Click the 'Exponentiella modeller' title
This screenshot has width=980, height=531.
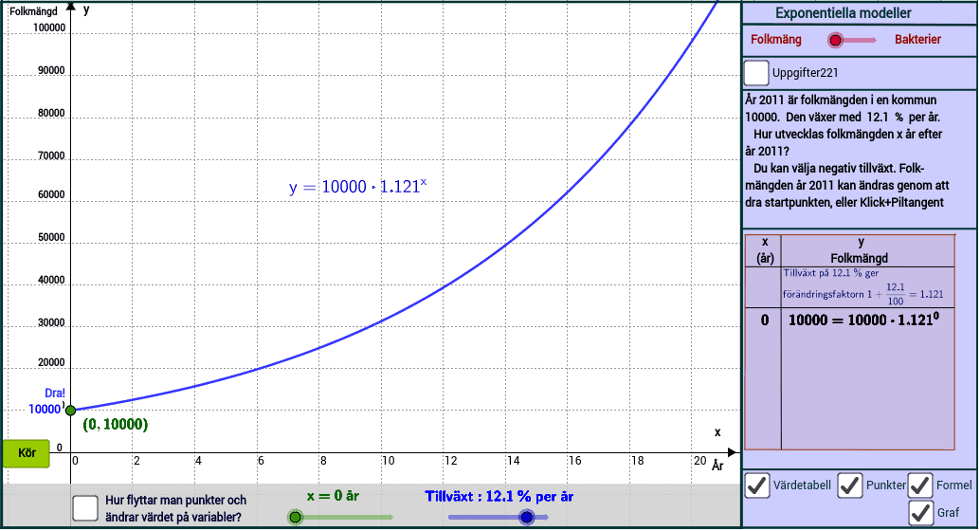pyautogui.click(x=844, y=13)
